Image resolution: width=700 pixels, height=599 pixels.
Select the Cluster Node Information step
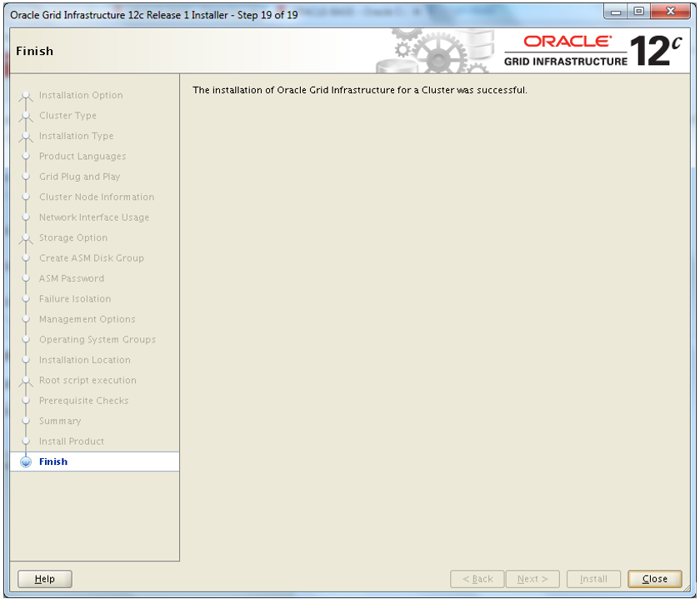tap(97, 197)
